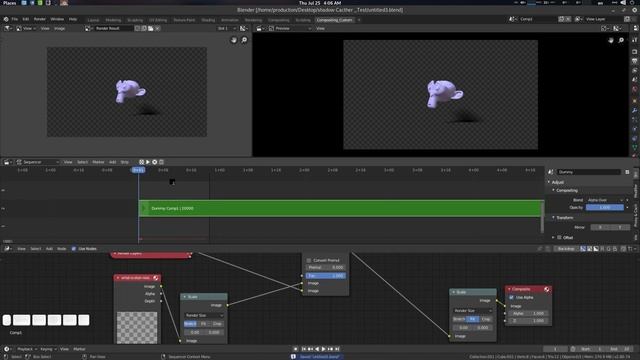Toggle Mirror Y in the Transform panel

(620, 227)
